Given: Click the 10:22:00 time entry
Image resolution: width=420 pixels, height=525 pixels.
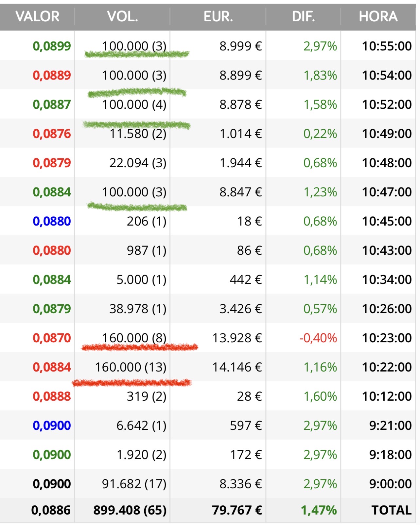Looking at the screenshot, I should coord(387,367).
